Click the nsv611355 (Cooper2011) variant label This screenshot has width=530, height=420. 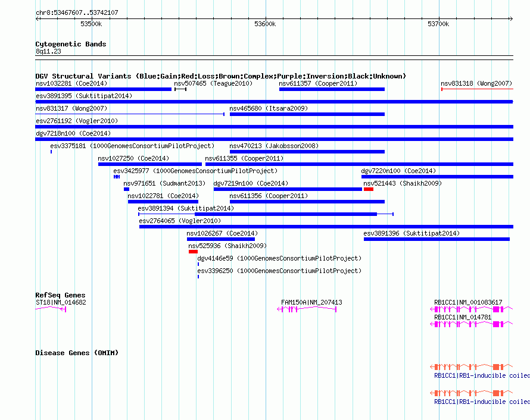(x=244, y=158)
